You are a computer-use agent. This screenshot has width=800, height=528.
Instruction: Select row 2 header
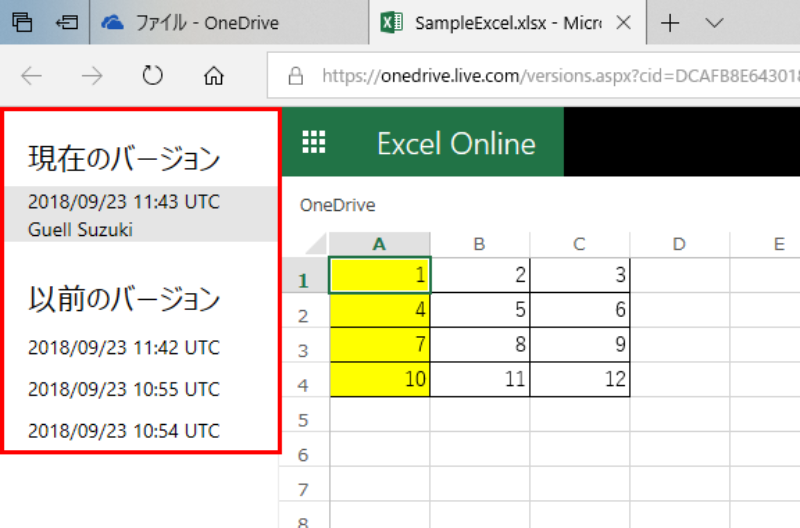coord(303,316)
